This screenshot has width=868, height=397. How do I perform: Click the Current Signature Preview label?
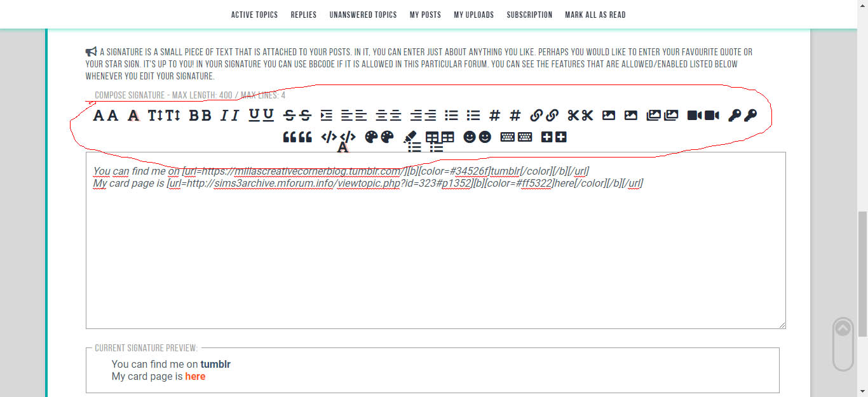(146, 348)
